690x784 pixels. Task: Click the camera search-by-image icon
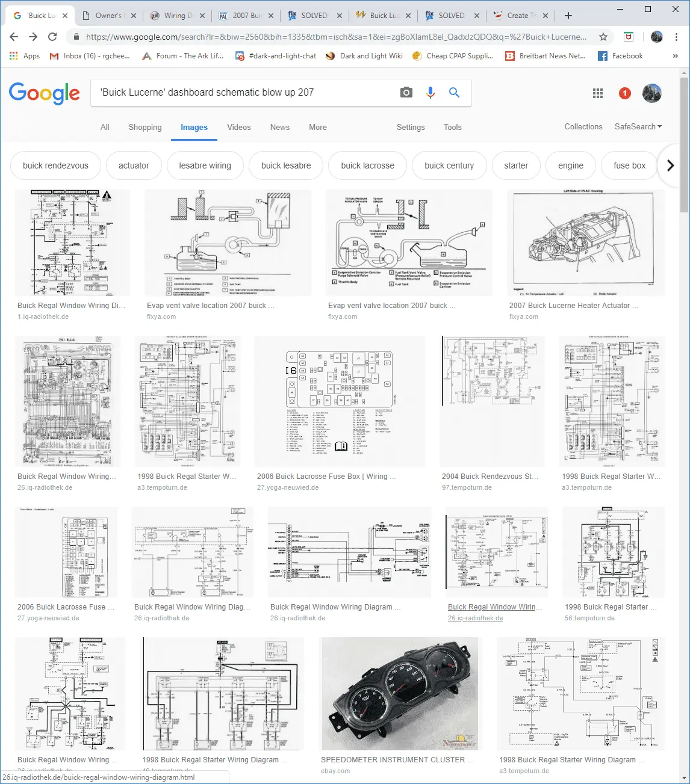406,92
